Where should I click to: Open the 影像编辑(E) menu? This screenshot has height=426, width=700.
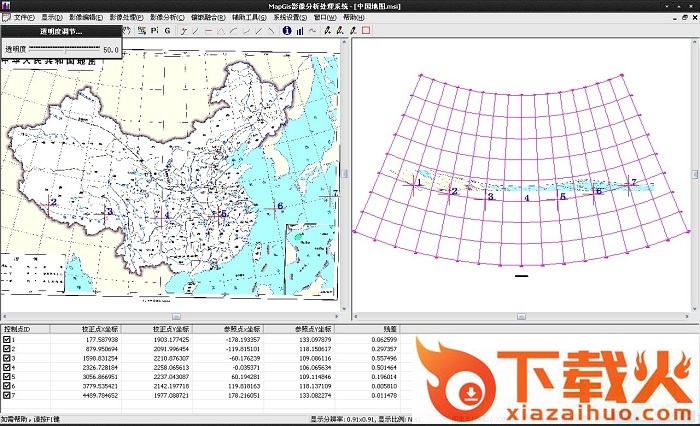coord(86,17)
